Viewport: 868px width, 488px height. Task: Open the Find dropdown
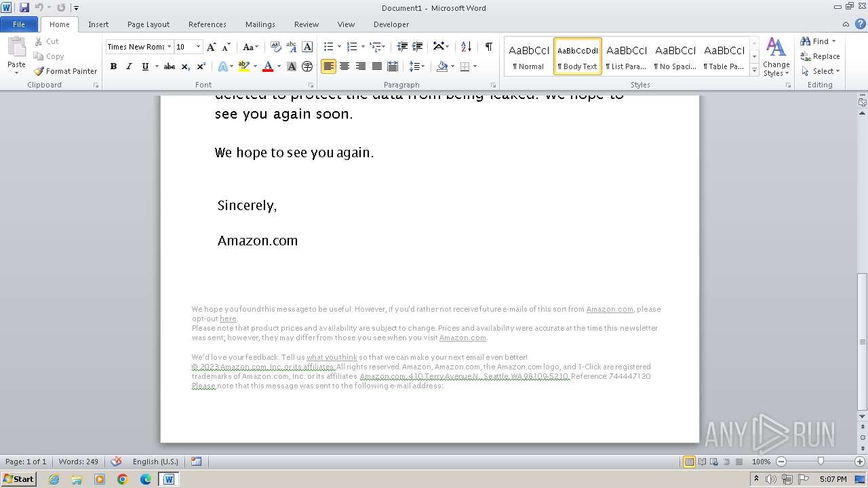point(833,41)
